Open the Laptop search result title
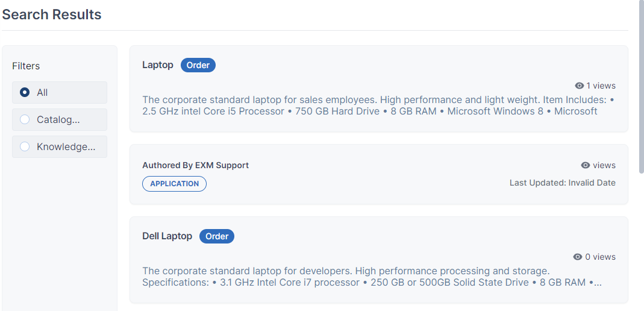This screenshot has width=644, height=311. (158, 65)
